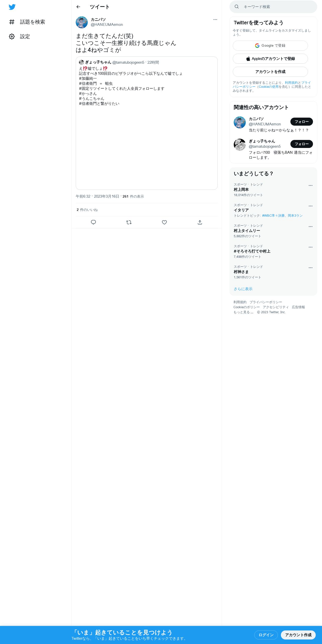Click the hashtag explore icon

click(x=12, y=22)
